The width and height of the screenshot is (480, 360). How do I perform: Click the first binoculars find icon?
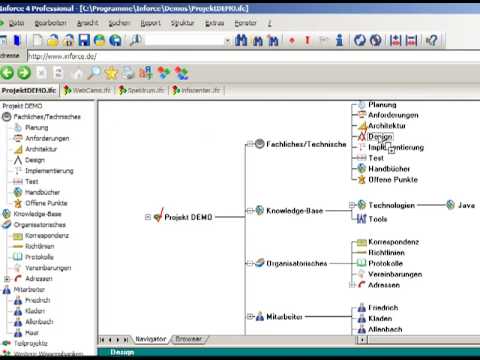(x=241, y=41)
